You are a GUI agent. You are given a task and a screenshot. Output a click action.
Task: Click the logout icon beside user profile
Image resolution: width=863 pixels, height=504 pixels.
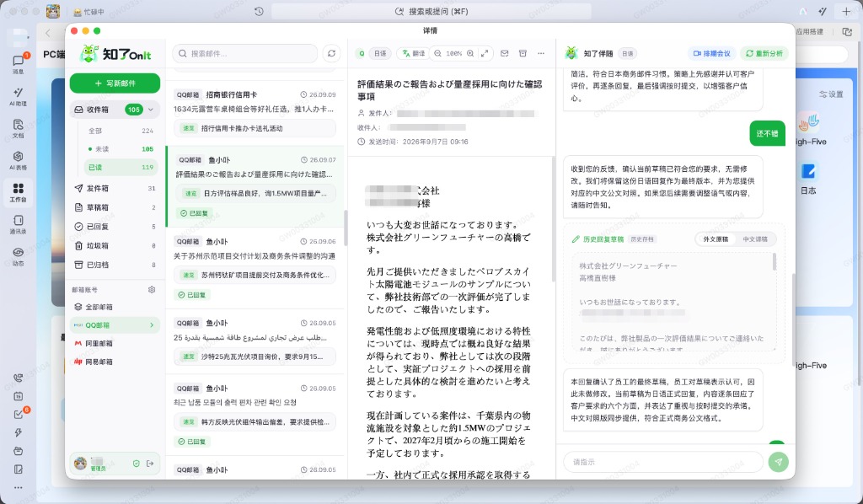click(x=150, y=464)
